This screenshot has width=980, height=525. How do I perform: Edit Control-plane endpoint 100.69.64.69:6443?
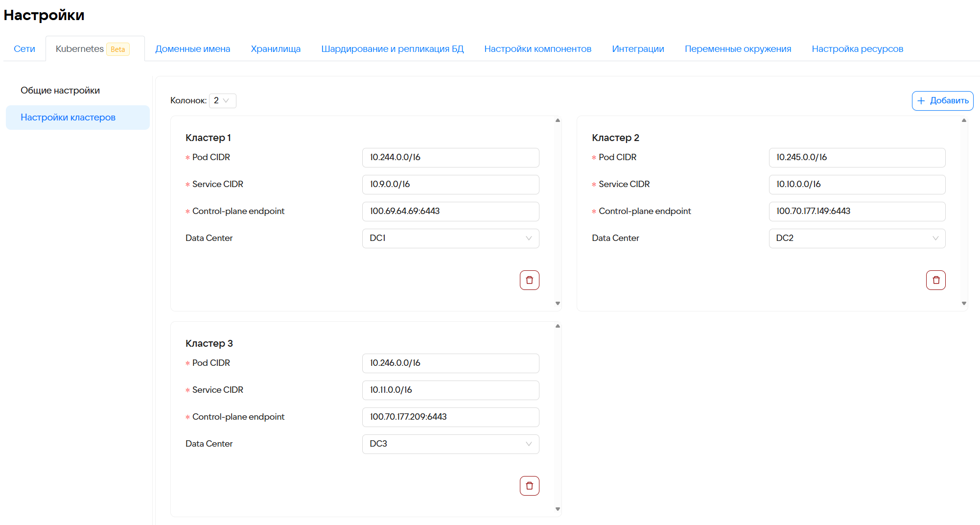click(x=450, y=212)
